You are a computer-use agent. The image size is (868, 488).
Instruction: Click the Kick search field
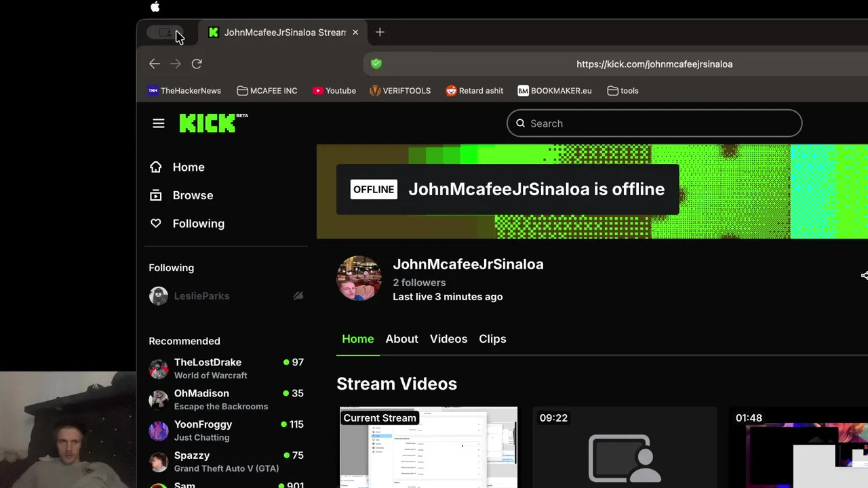click(654, 123)
